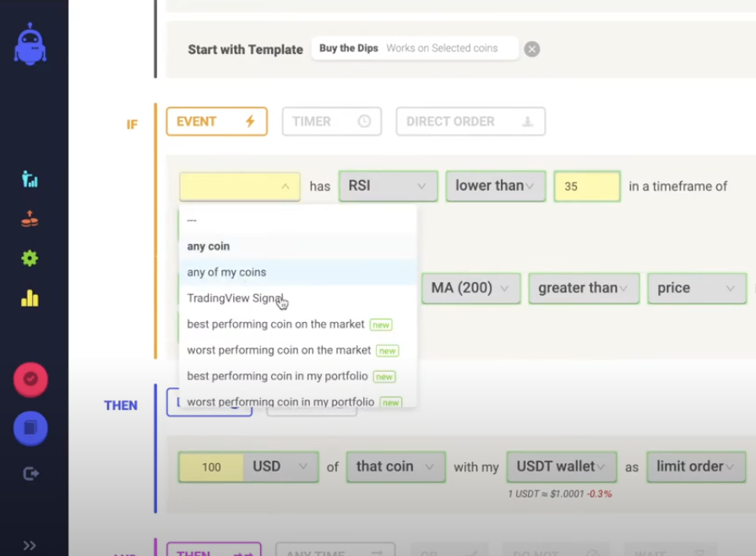Click the blue book circle icon
The height and width of the screenshot is (556, 756).
(30, 428)
